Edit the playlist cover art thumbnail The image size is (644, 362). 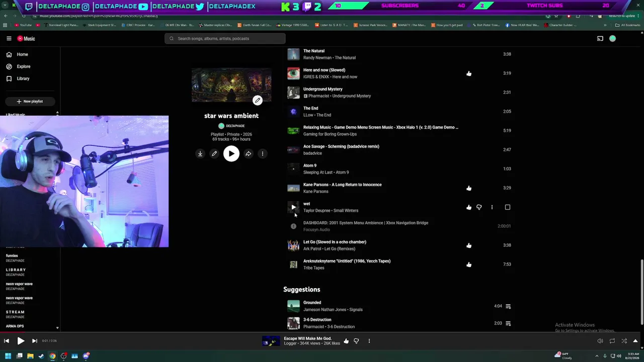(x=257, y=100)
